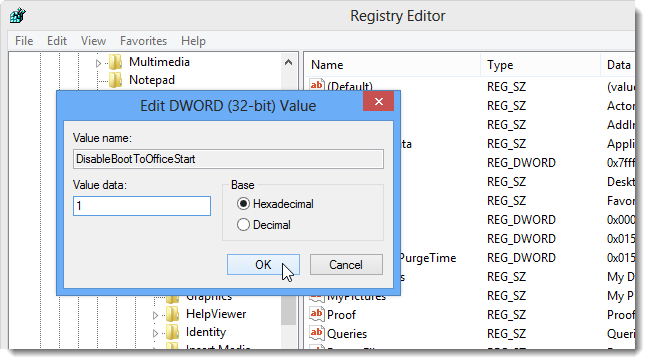650x364 pixels.
Task: Click REG_SZ type in the Queries row
Action: (x=507, y=334)
